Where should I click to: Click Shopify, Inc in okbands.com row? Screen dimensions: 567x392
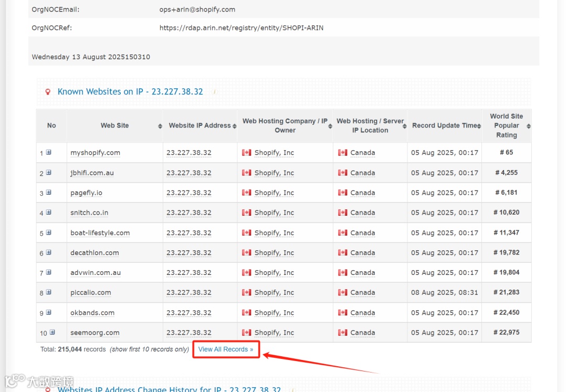[274, 313]
